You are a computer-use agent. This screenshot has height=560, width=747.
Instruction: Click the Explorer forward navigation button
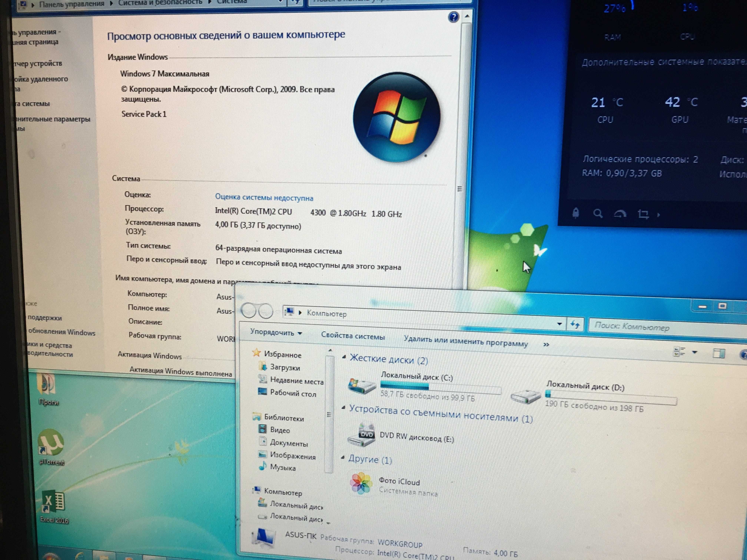(x=266, y=311)
